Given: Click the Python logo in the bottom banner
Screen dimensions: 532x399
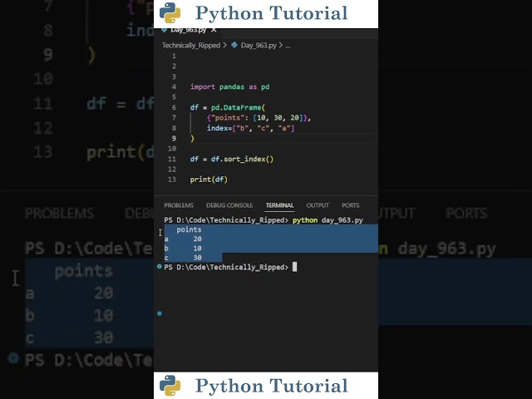Looking at the screenshot, I should click(x=170, y=386).
